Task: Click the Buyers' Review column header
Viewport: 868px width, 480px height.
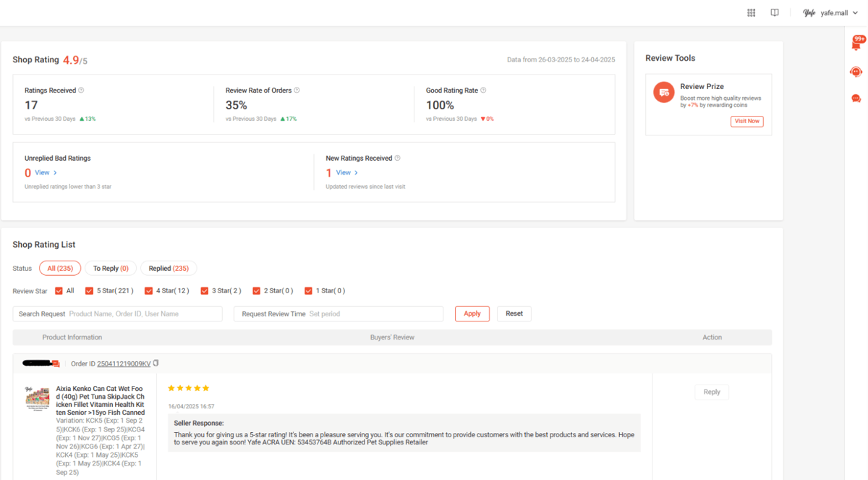Action: 392,337
